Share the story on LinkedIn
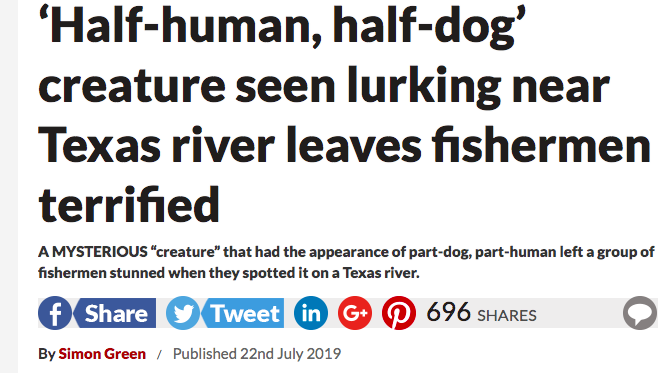Screen dimensions: 671x373 click(311, 313)
